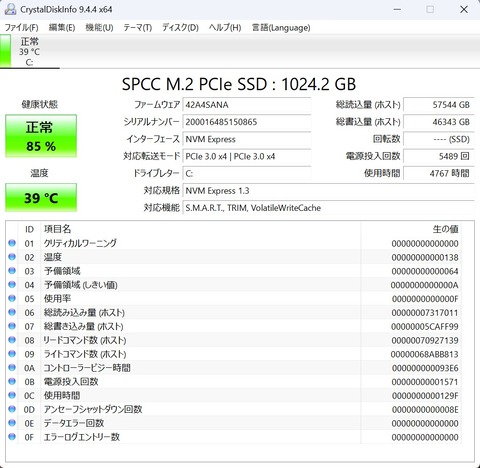Select the データエラー回数 row name

pyautogui.click(x=74, y=423)
